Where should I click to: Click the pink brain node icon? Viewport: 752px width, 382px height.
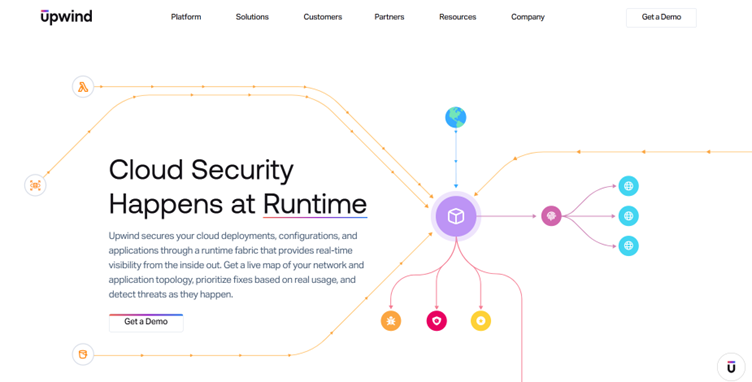tap(551, 216)
